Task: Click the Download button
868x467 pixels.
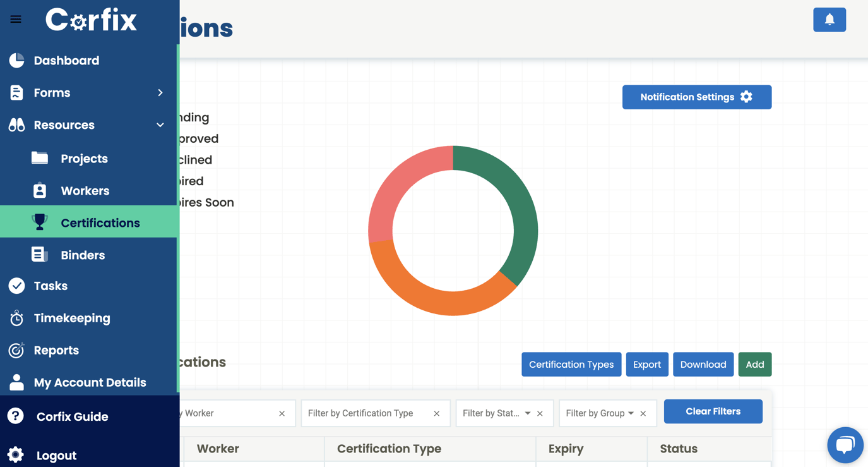Action: 703,365
